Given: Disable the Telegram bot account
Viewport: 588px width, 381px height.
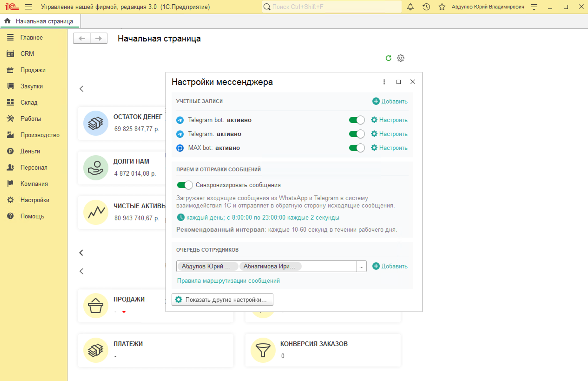Looking at the screenshot, I should tap(356, 120).
